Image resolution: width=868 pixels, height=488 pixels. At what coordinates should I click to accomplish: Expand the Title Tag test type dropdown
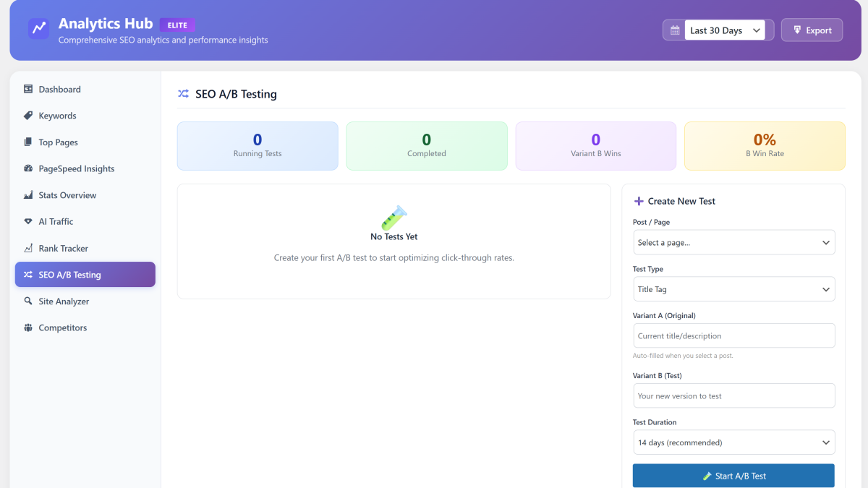(x=733, y=288)
